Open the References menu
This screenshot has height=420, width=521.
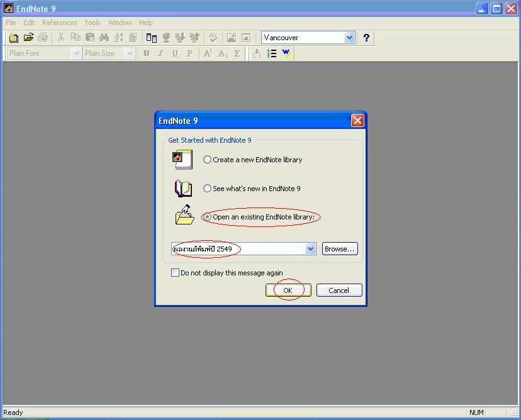point(60,23)
